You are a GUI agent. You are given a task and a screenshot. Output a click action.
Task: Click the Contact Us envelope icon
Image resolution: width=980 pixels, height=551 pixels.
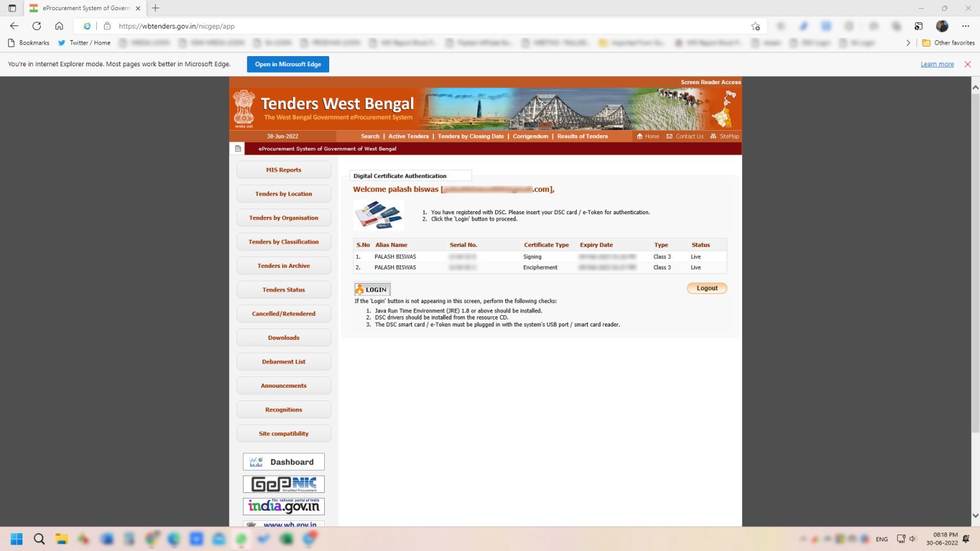click(669, 136)
